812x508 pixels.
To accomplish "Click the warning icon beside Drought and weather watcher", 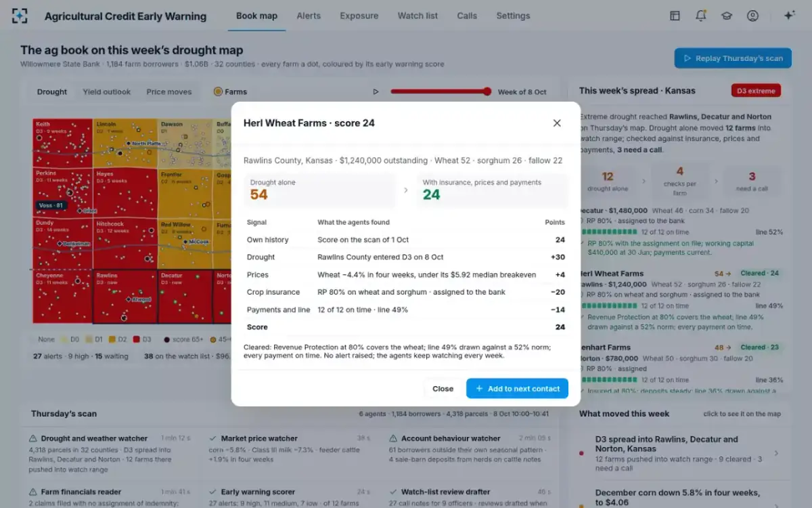I will tap(33, 438).
